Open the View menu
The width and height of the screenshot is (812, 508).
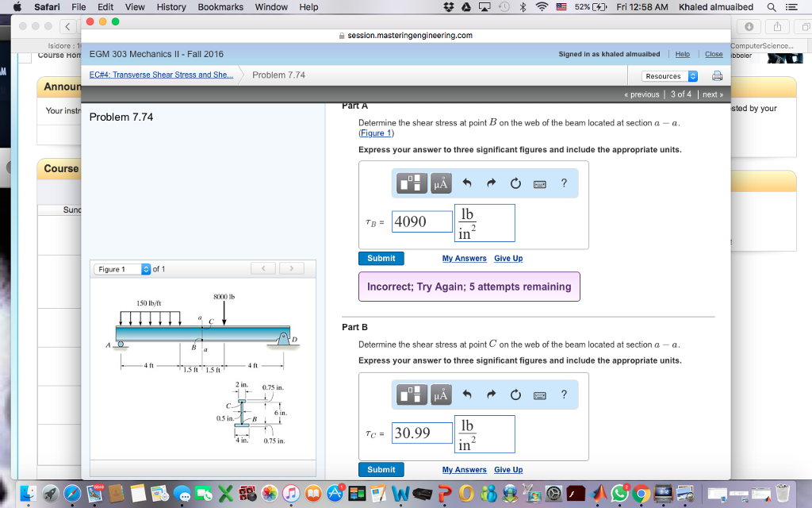(x=135, y=7)
